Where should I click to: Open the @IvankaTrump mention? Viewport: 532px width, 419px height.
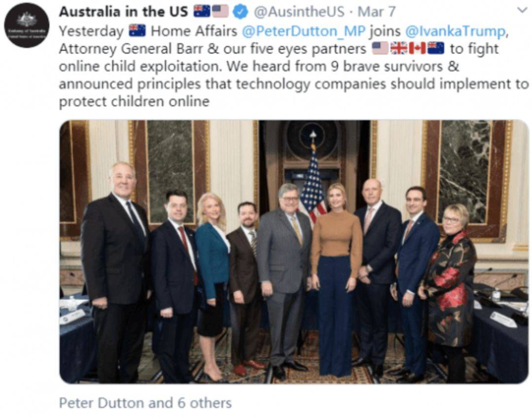(455, 31)
